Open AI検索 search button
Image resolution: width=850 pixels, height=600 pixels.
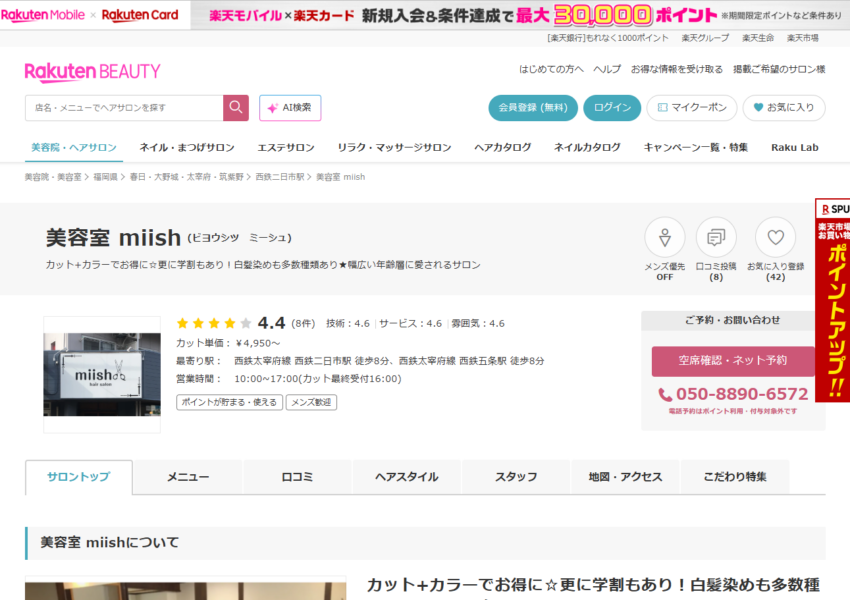point(290,108)
